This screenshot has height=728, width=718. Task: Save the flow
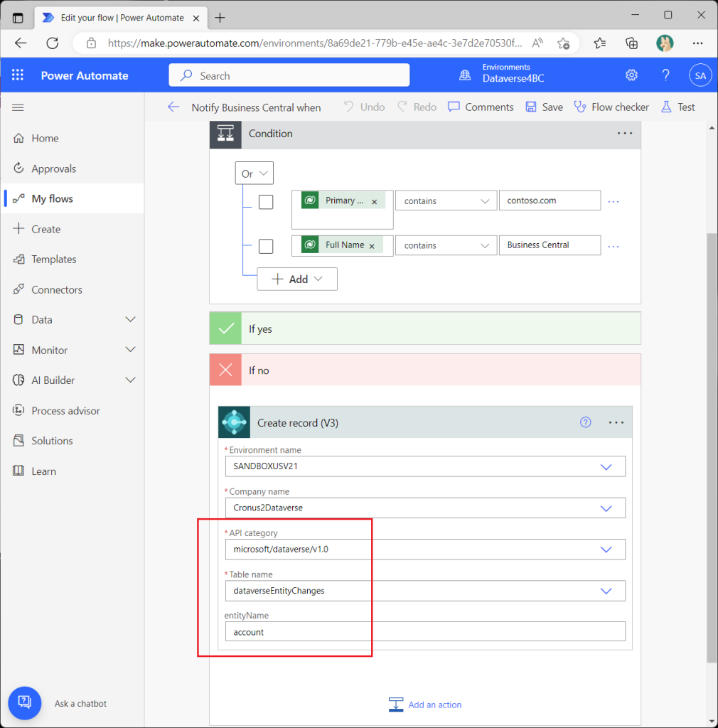tap(544, 107)
